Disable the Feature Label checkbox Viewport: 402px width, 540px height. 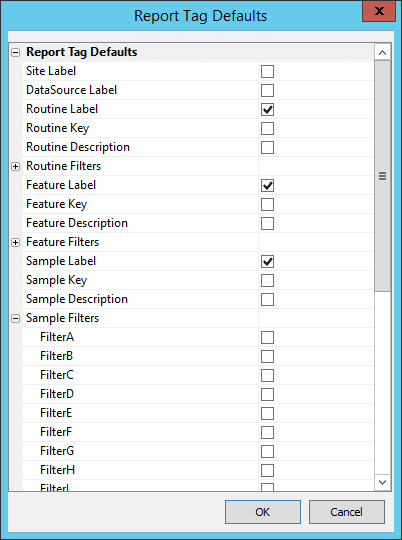pos(267,186)
